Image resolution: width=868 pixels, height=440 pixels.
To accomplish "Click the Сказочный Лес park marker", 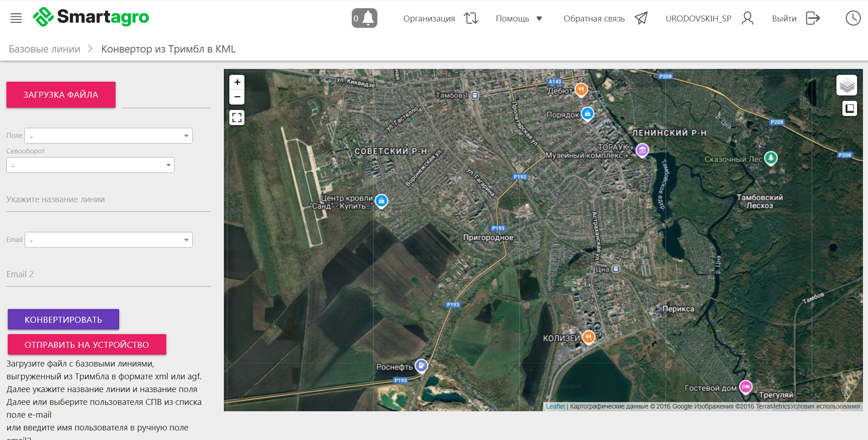I will (x=771, y=158).
